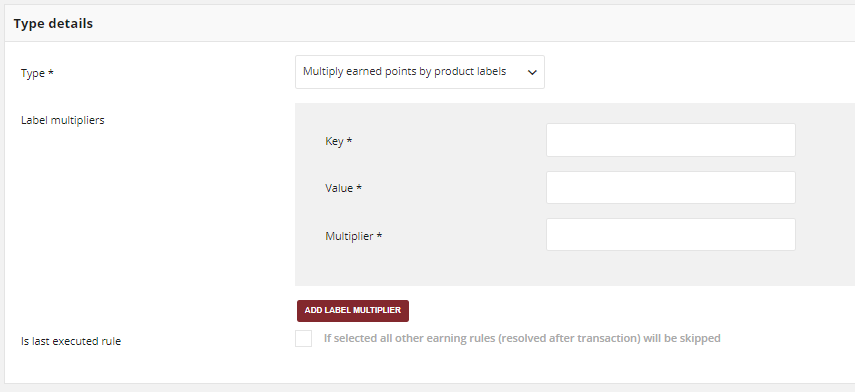
Task: Click the "Type *" field label
Action: pos(37,73)
